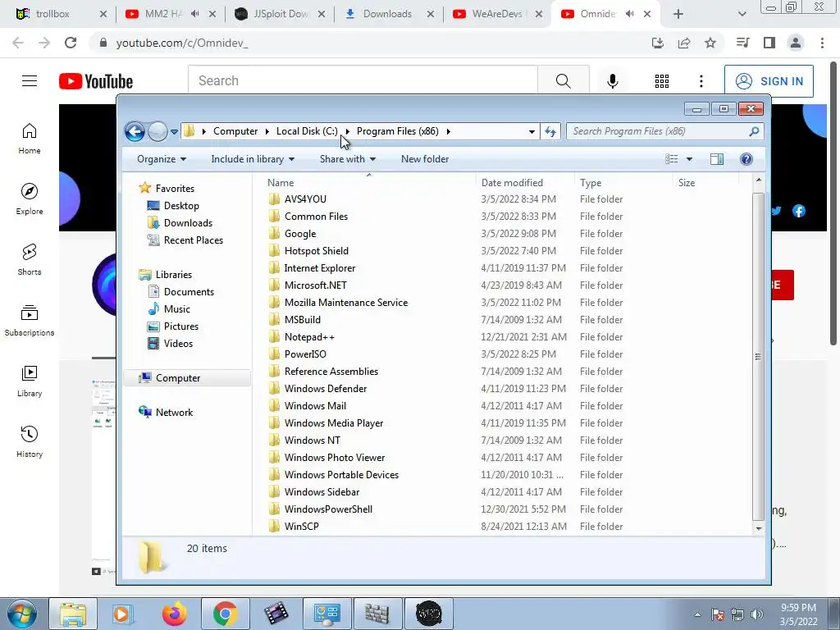Click the file list vertical scrollbar
Viewport: 840px width, 630px height.
tap(758, 356)
